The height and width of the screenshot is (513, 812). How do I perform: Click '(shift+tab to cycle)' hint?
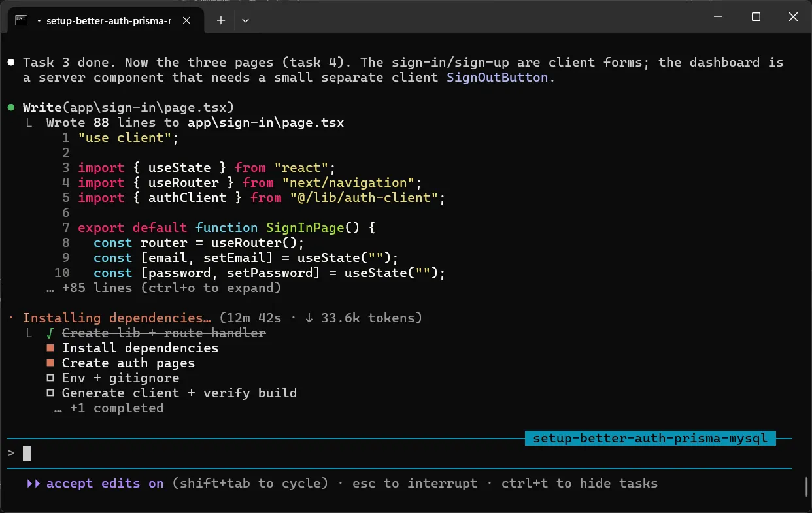pyautogui.click(x=250, y=484)
